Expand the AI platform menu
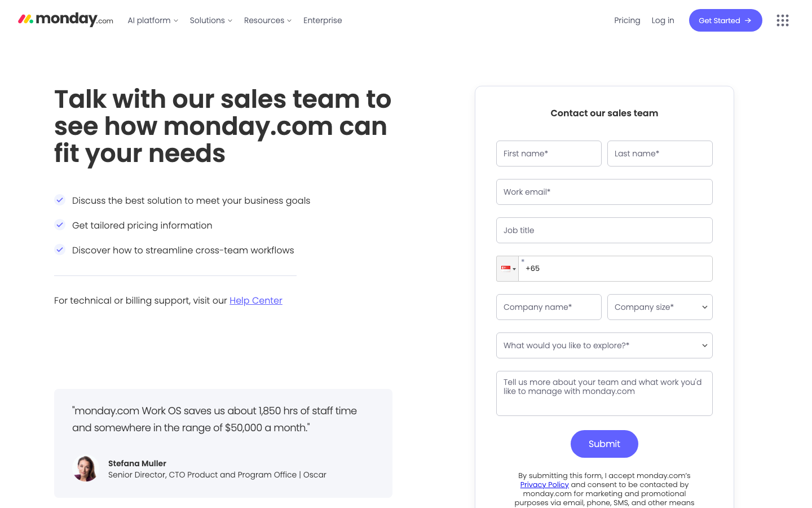Screen dimensions: 812x508 click(153, 20)
